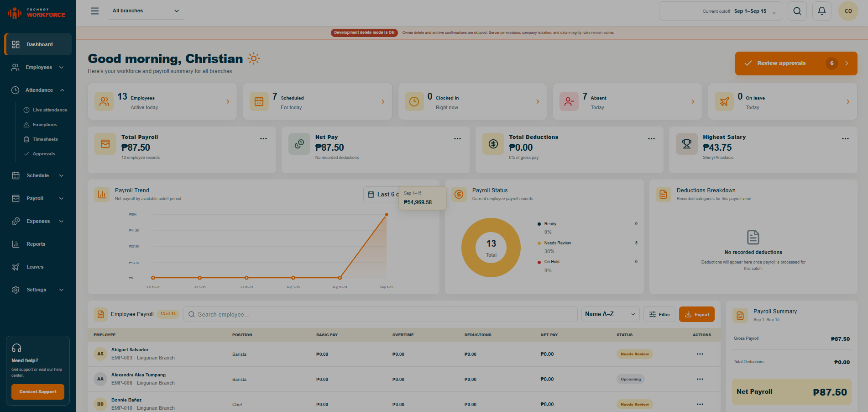This screenshot has height=412, width=868.
Task: Open the Name A–Z sort dropdown
Action: coord(610,314)
